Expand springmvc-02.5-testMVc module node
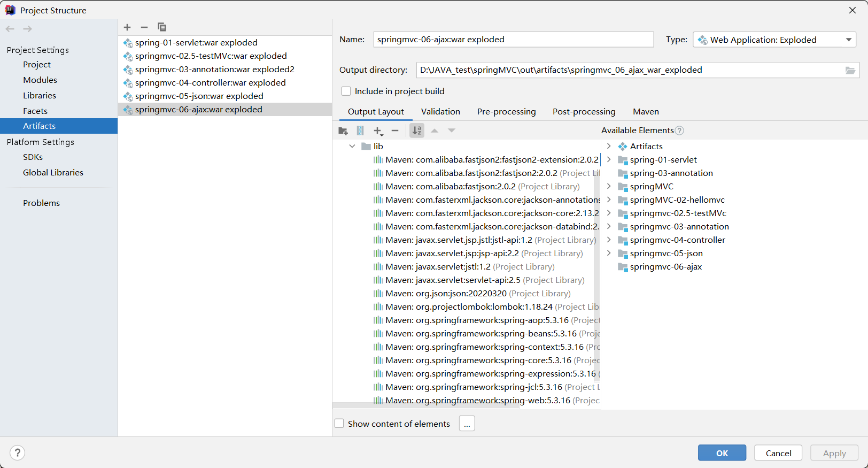 click(609, 213)
